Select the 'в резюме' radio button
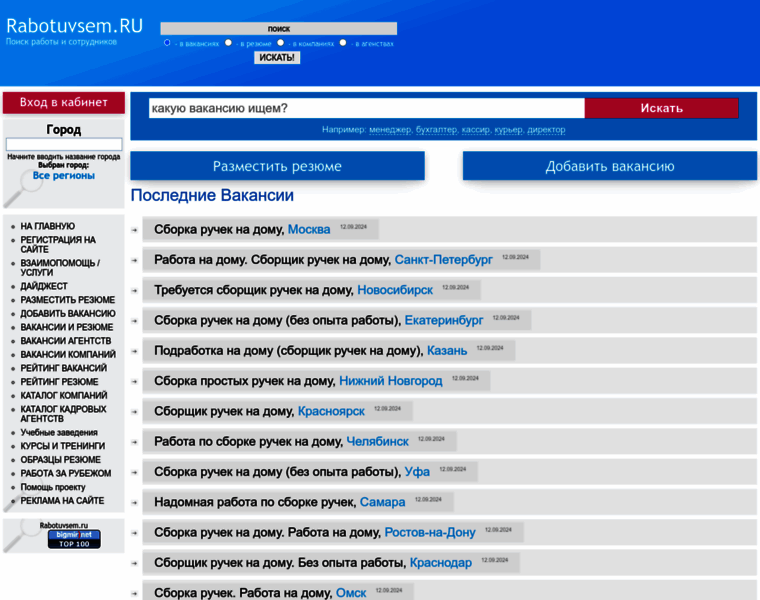This screenshot has width=760, height=600. coord(228,43)
